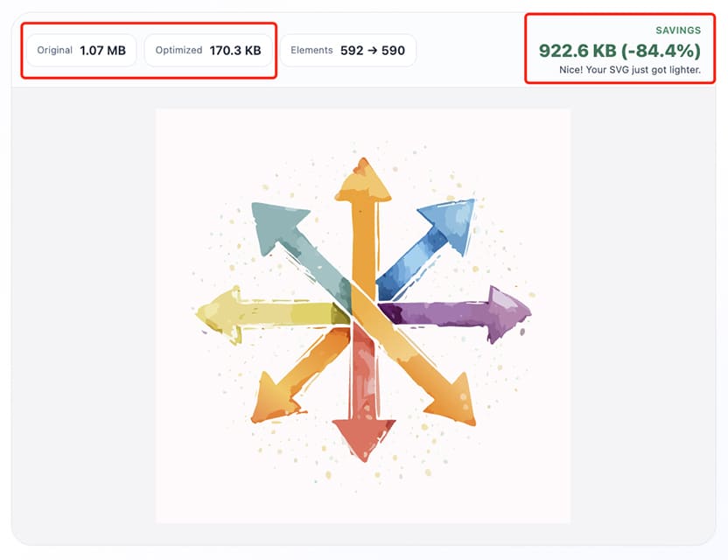Select the 170.3 KB optimized size value
Viewport: 728px width, 560px height.
click(x=235, y=51)
